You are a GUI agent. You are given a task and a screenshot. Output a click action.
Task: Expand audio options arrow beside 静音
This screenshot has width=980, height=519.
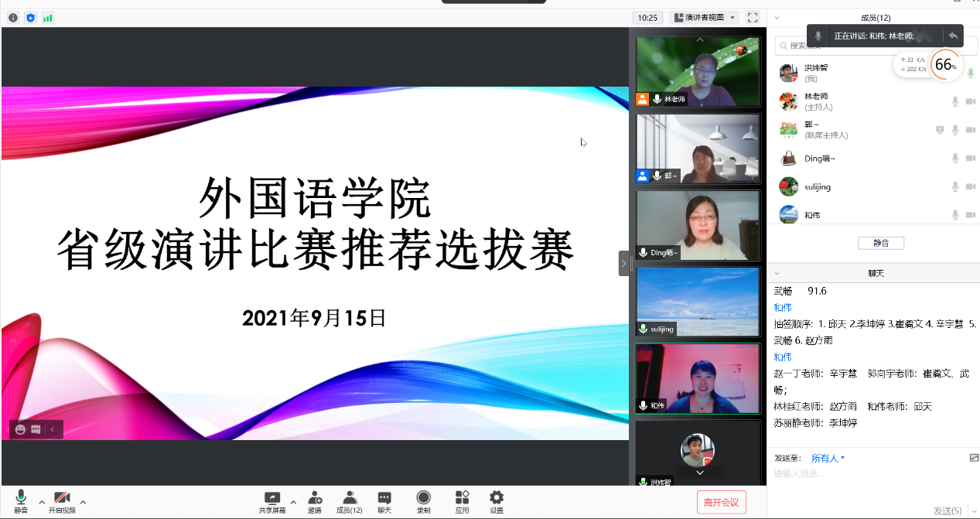point(42,502)
